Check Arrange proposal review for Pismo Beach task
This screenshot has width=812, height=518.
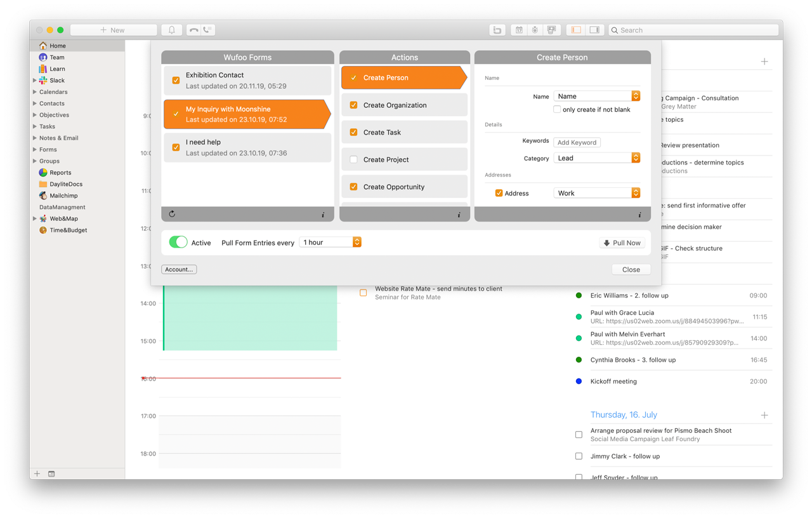579,435
